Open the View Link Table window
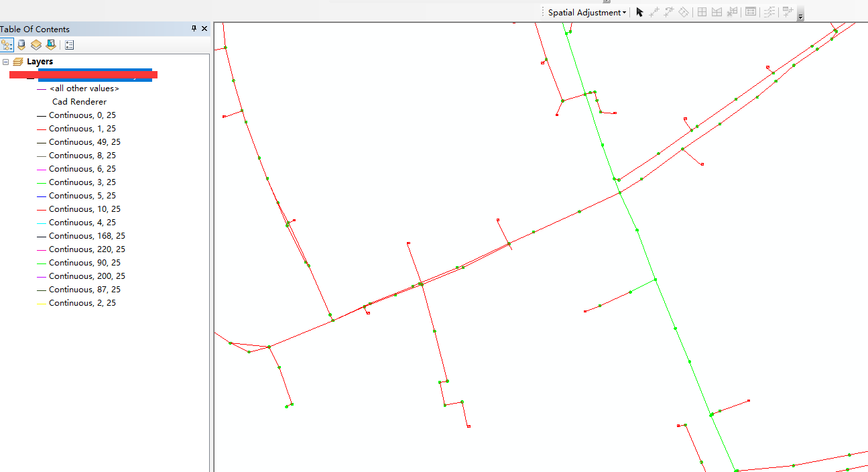 click(751, 12)
